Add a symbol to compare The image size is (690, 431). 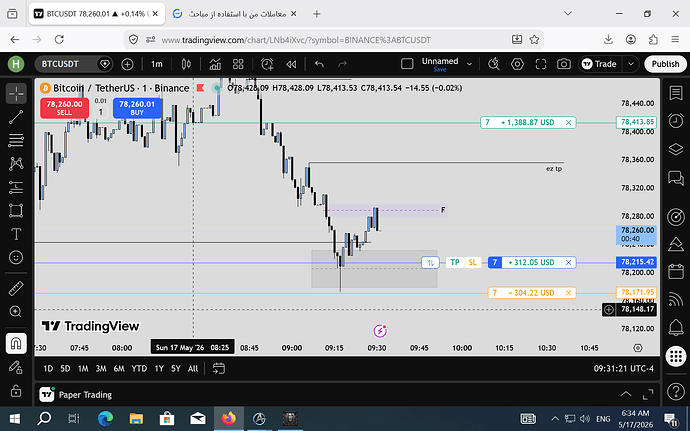(127, 64)
